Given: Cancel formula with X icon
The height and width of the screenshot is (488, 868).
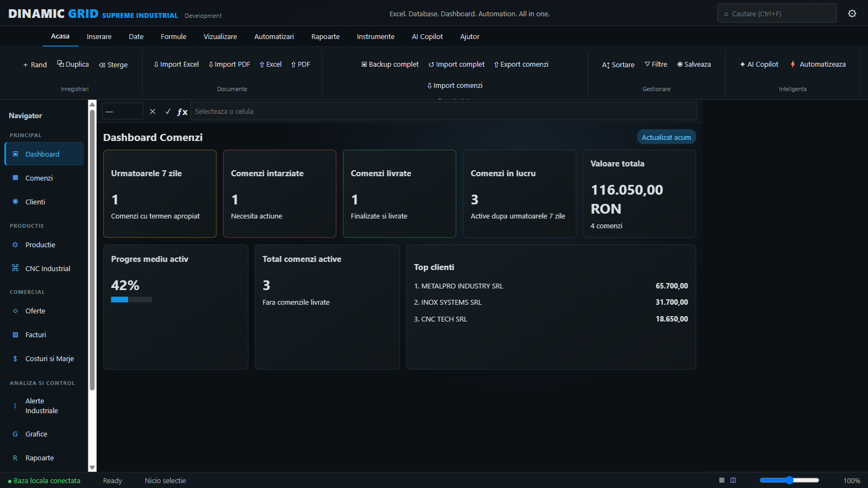Looking at the screenshot, I should click(152, 111).
